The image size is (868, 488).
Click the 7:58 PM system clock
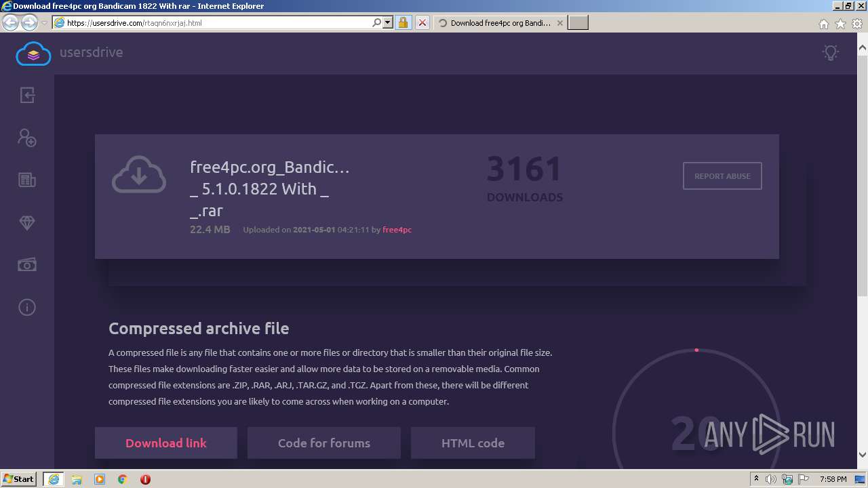pos(833,479)
